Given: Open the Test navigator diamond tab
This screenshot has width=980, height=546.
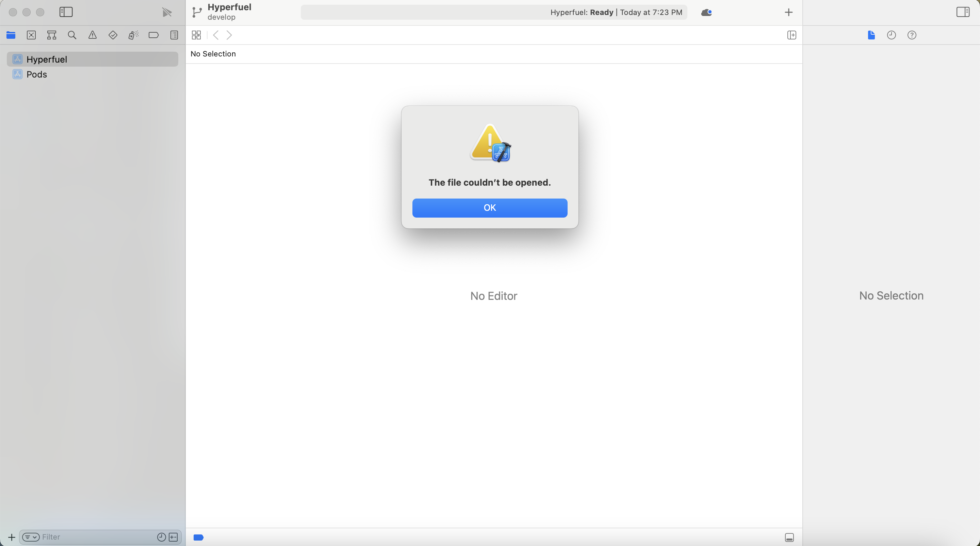Looking at the screenshot, I should [x=113, y=35].
